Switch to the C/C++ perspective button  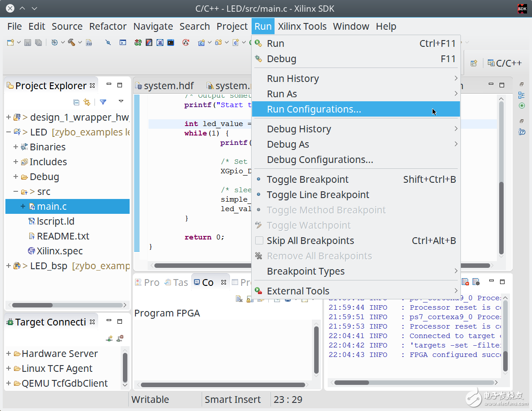[x=505, y=63]
